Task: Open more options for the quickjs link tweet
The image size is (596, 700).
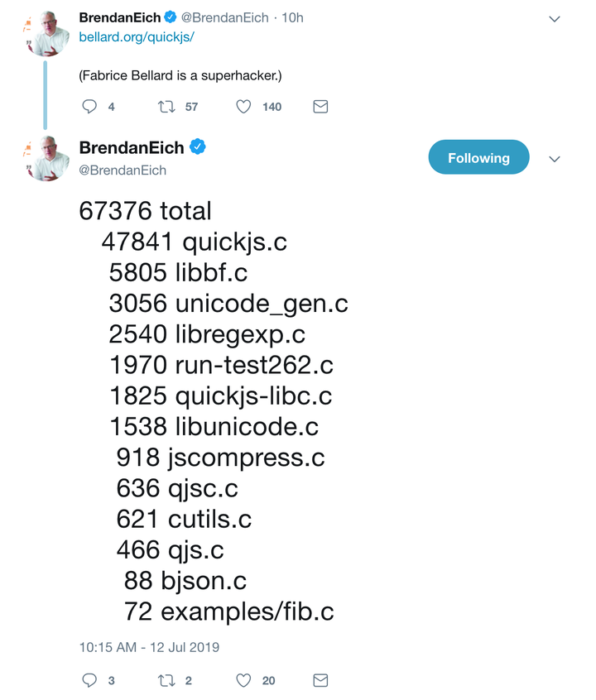Action: pos(555,17)
